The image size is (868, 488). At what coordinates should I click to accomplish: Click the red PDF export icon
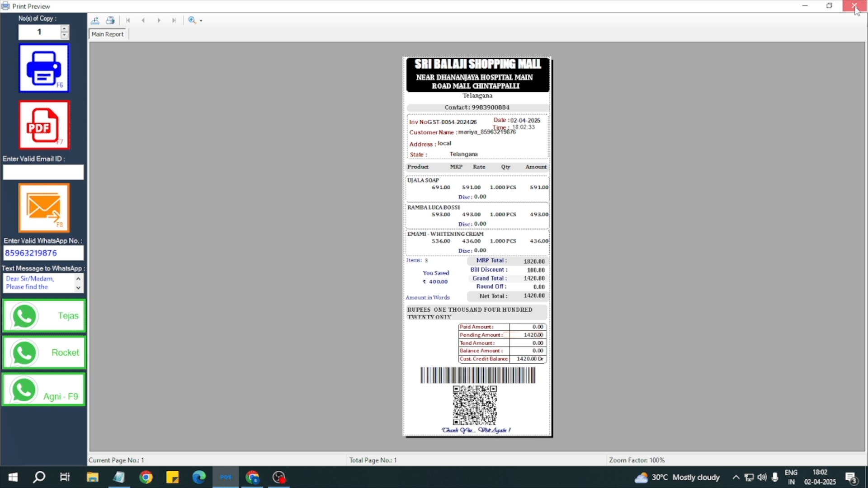point(44,125)
